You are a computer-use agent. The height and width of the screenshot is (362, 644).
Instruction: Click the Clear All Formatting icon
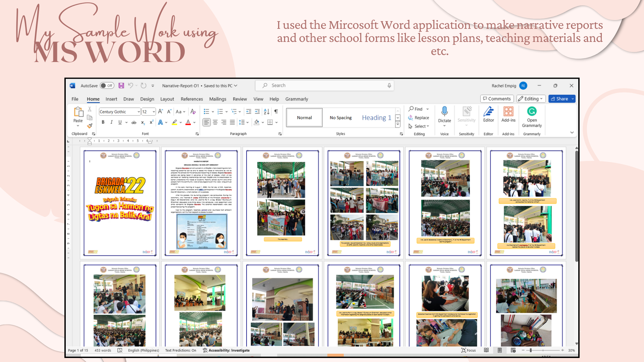point(193,112)
